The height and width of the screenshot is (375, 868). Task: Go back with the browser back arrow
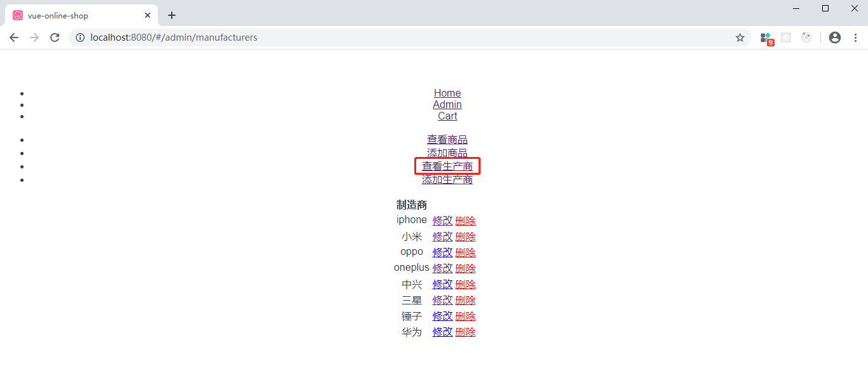(x=14, y=37)
